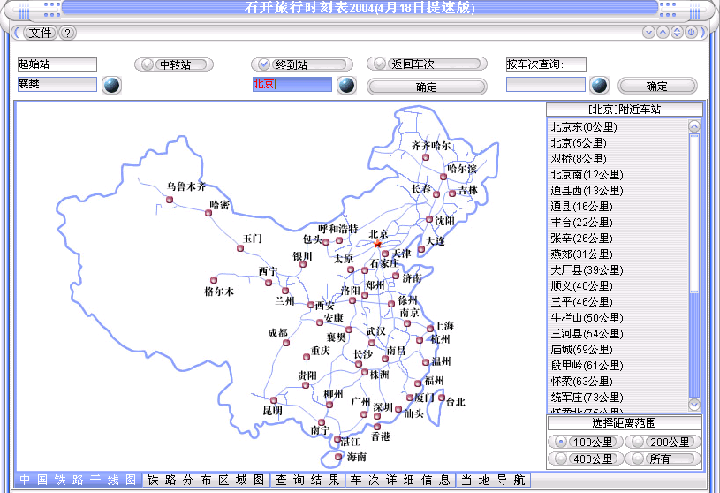The height and width of the screenshot is (493, 720).
Task: Enable the 中转站 transfer station option
Action: [174, 65]
